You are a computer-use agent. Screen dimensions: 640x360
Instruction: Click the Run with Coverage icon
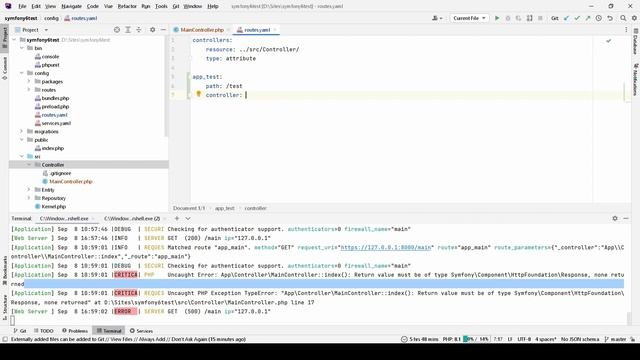[518, 18]
